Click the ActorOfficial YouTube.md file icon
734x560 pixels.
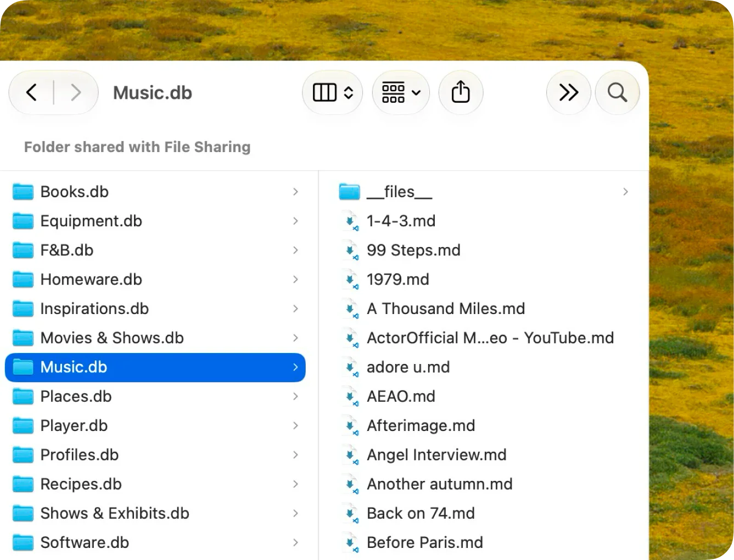point(350,338)
